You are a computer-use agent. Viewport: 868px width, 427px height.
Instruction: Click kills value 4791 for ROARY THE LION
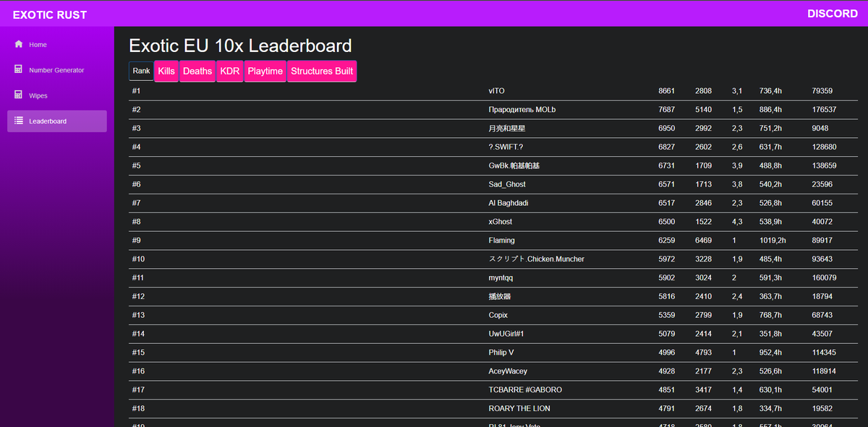pos(666,409)
